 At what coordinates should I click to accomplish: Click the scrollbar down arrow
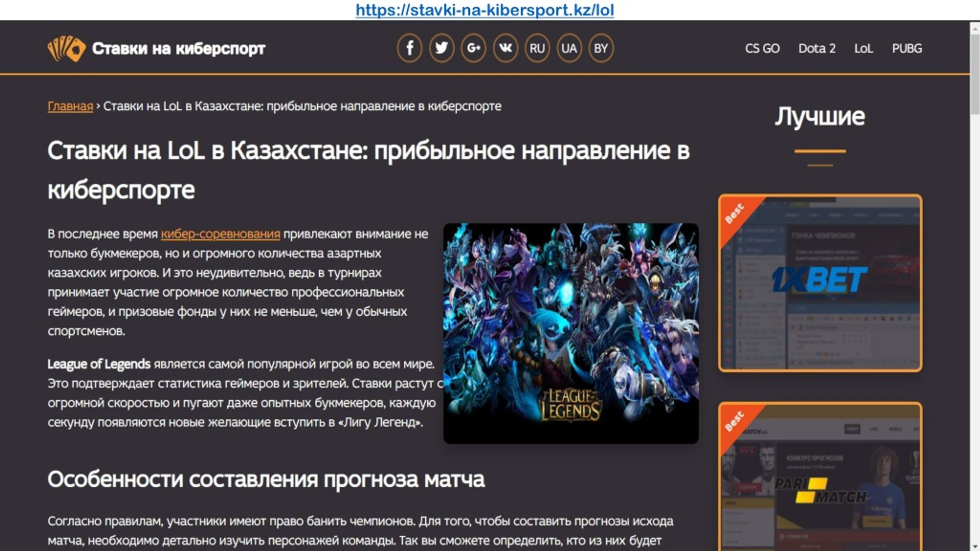975,546
